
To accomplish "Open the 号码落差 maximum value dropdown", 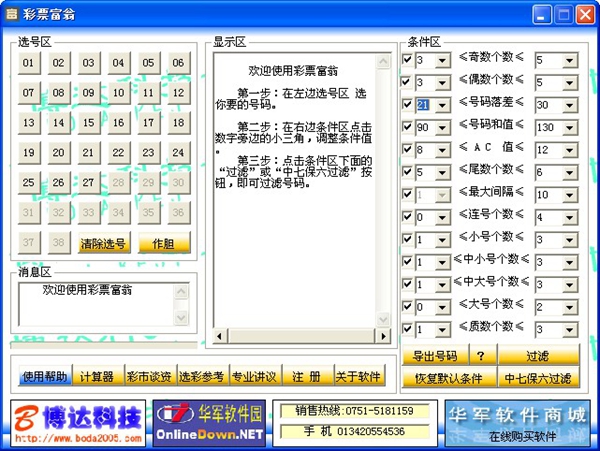I will (x=570, y=105).
